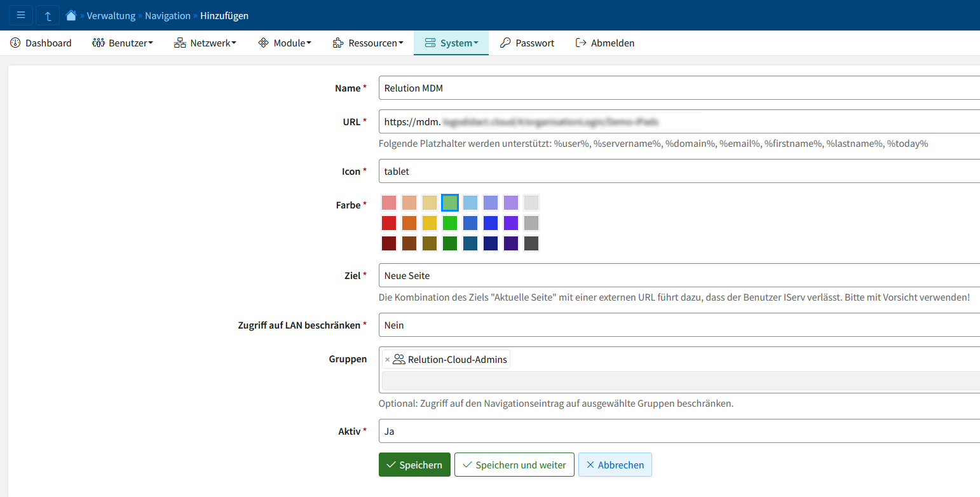Open the Aktiv dropdown showing Ja
980x497 pixels.
[x=679, y=431]
